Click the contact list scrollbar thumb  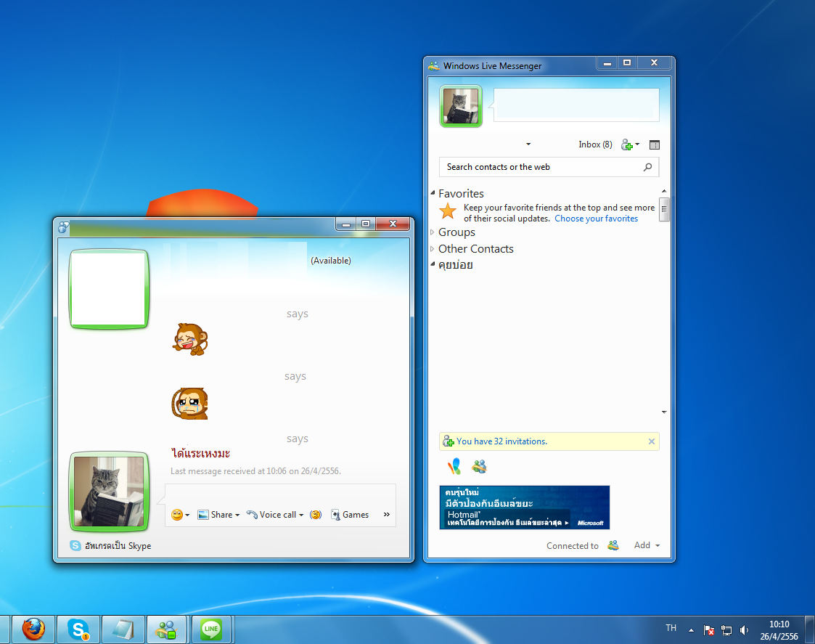[x=664, y=209]
